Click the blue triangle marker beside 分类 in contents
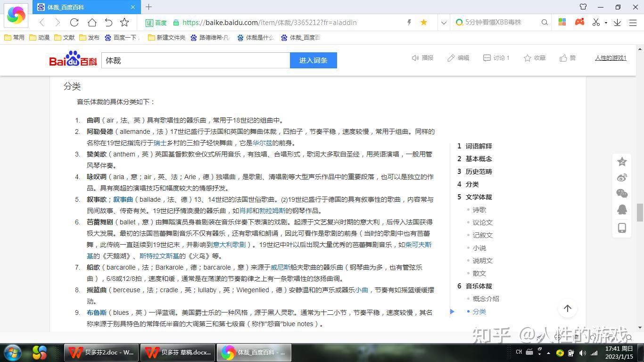 452,312
